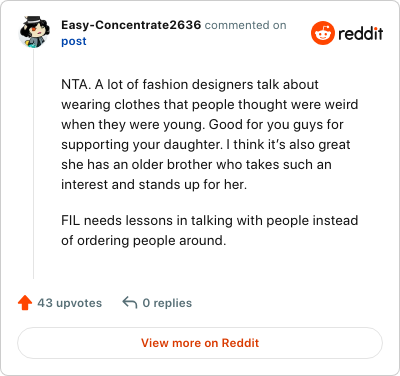The height and width of the screenshot is (376, 400).
Task: Click the "0 replies" count
Action: tap(167, 303)
